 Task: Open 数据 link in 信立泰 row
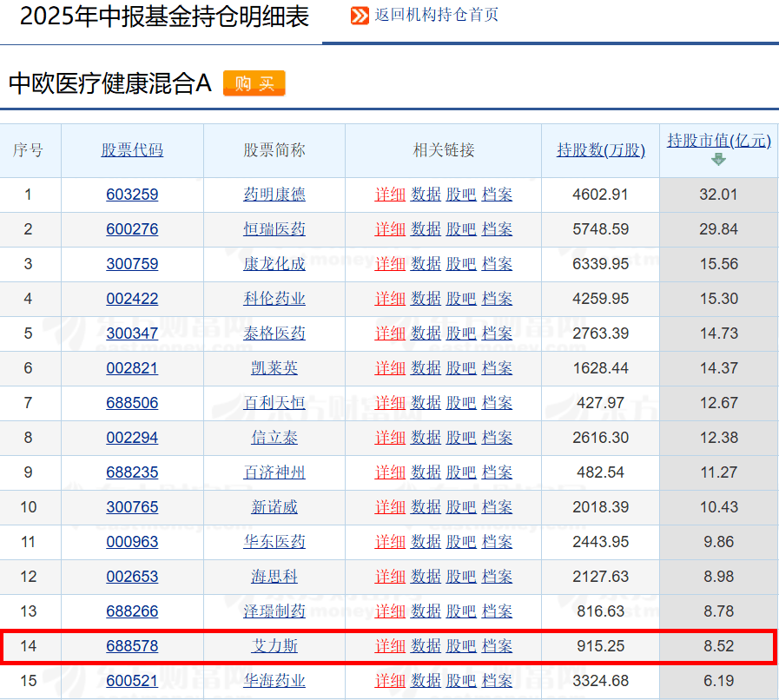coord(426,438)
